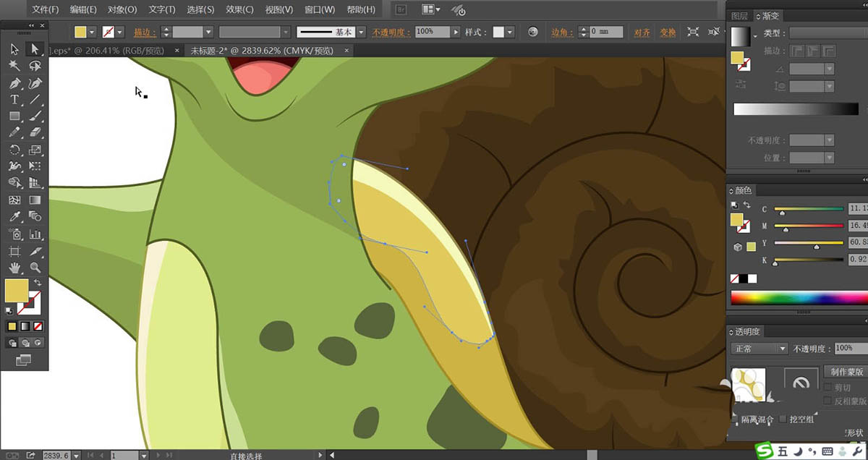Open the 窗口(W) menu

coord(319,9)
